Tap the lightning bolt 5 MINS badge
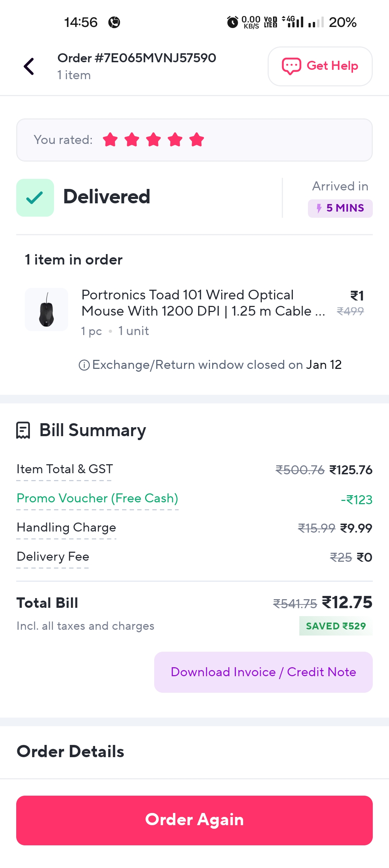The height and width of the screenshot is (868, 389). click(x=340, y=208)
